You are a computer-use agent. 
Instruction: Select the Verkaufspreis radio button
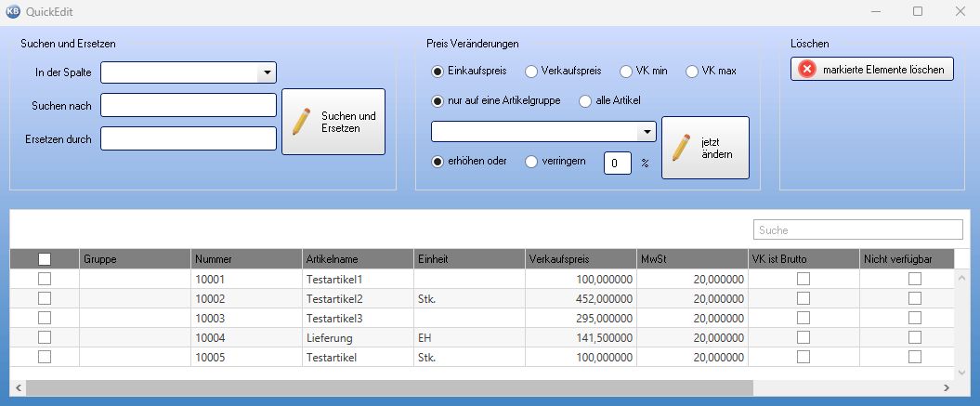point(530,72)
